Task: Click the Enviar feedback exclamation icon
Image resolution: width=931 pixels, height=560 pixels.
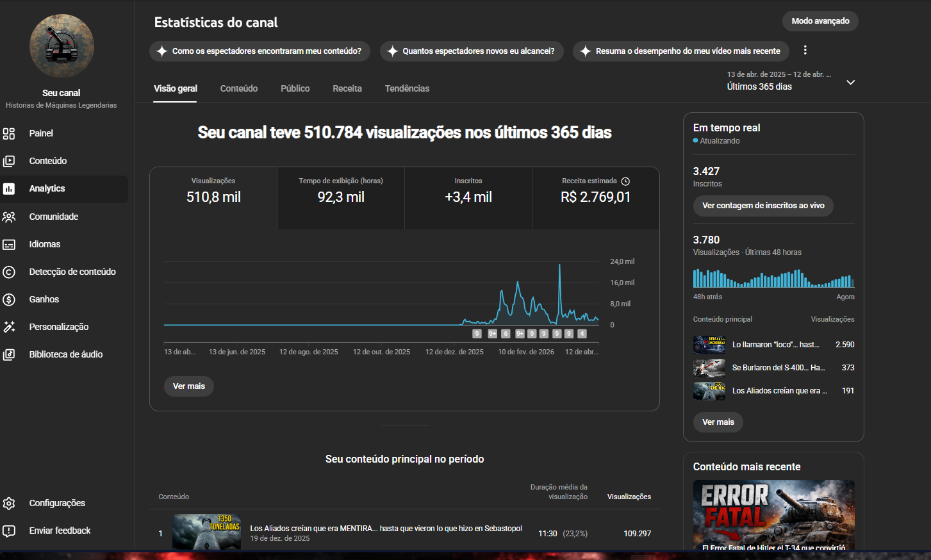Action: tap(9, 531)
